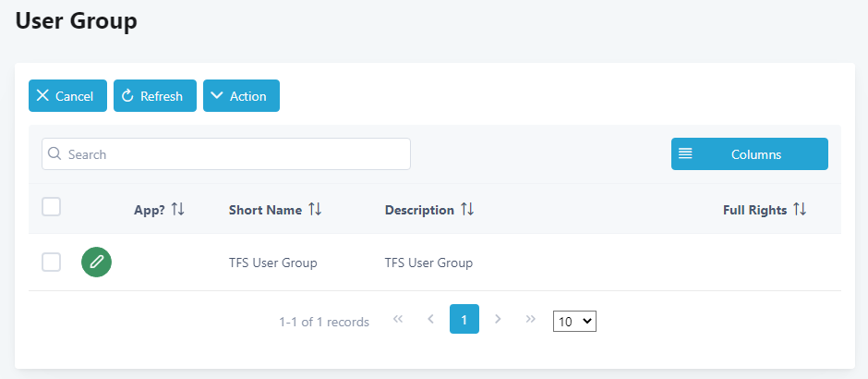This screenshot has width=868, height=379.
Task: Open the Columns chooser
Action: pyautogui.click(x=750, y=154)
